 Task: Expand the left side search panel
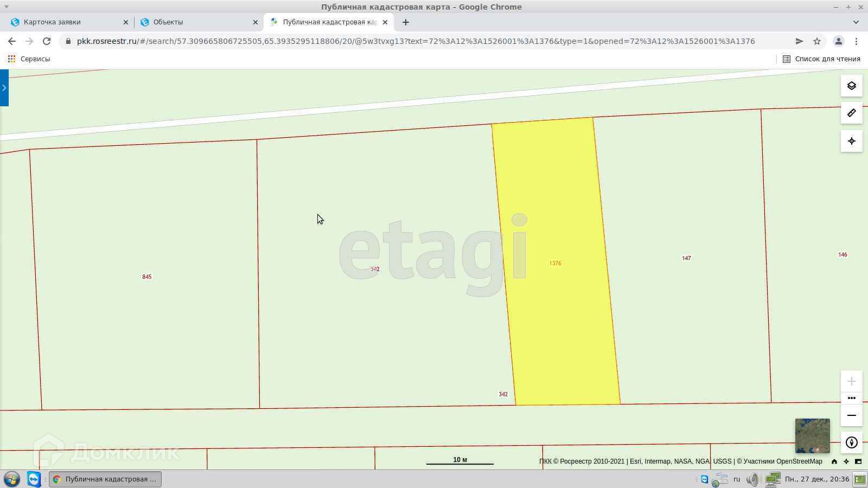4,88
